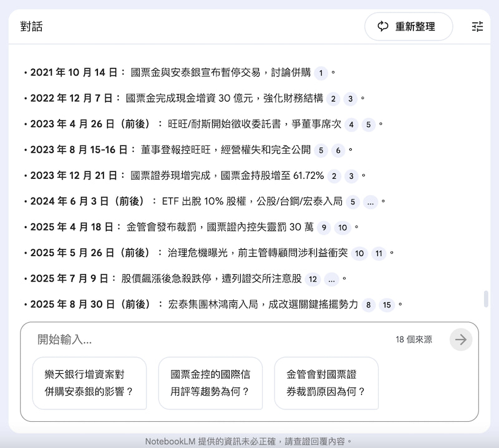
Task: Click the circular refresh icon beside 重新整理
Action: pyautogui.click(x=382, y=27)
